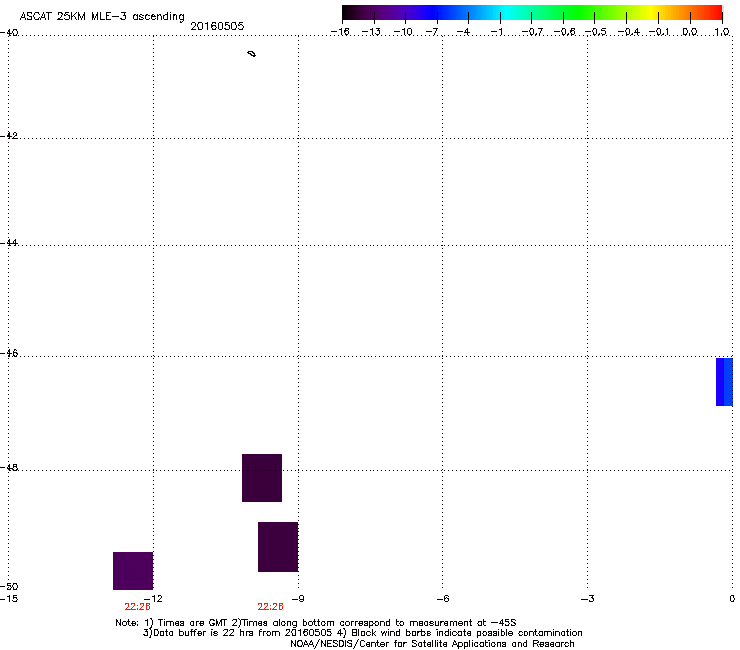Viewport: 740px width, 650px height.
Task: Select the purple square near the -12 longitude line
Action: tap(133, 571)
